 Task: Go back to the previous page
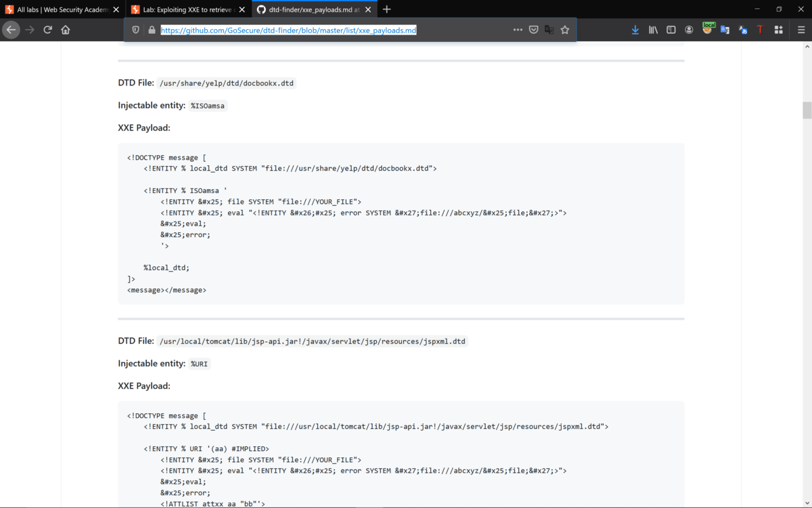pos(11,30)
